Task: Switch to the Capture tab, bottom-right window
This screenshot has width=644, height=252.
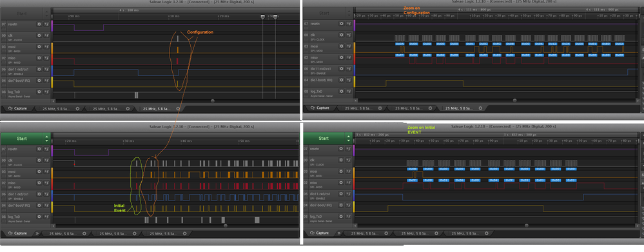Action: point(319,233)
